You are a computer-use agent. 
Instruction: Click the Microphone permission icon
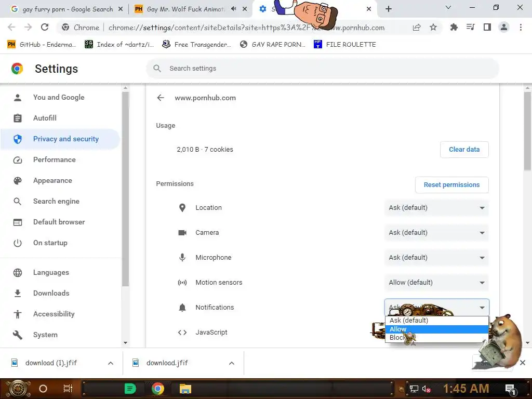(x=182, y=258)
